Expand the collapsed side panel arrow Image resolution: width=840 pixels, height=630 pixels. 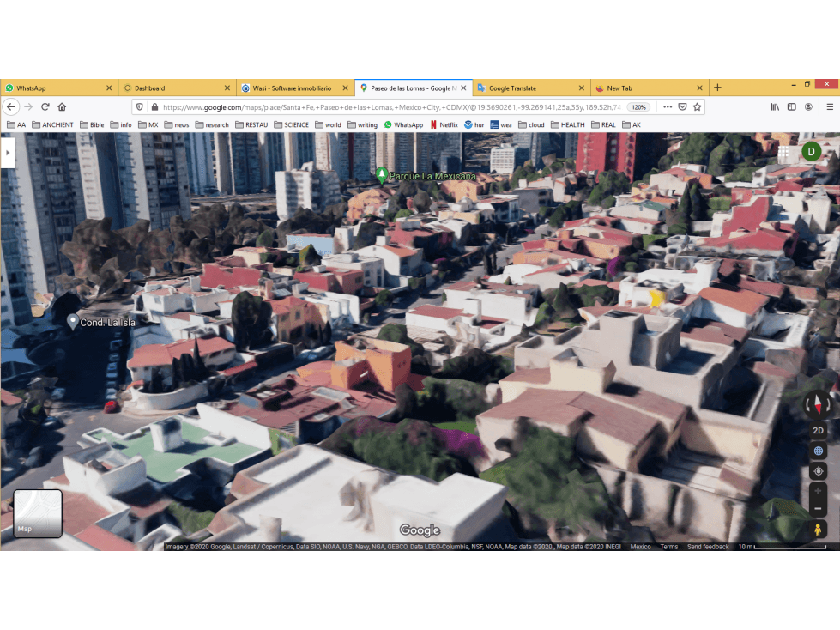point(8,153)
